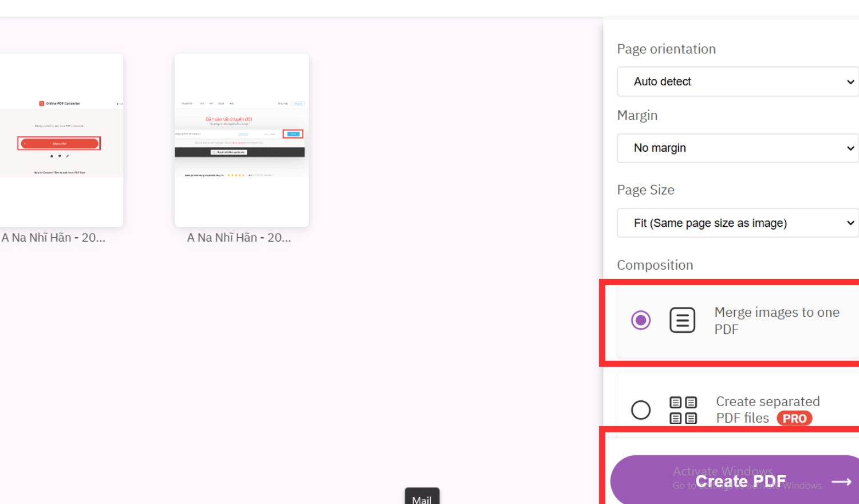Click the Composition label

pos(655,265)
